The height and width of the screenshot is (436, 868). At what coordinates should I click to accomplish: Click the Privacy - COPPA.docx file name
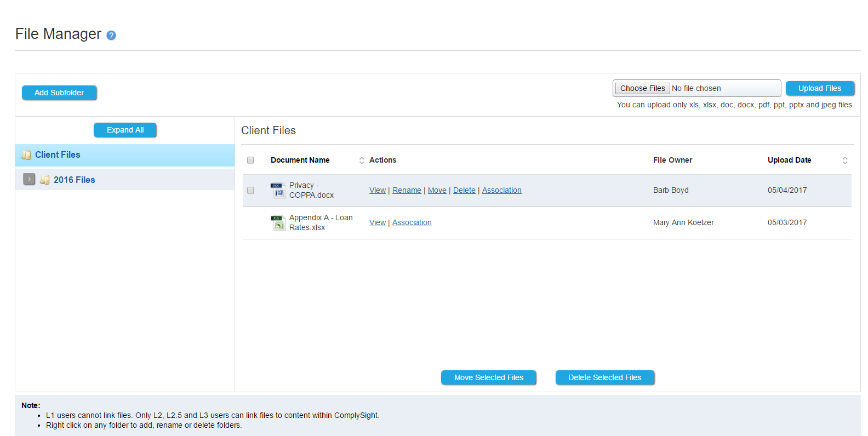pos(311,190)
